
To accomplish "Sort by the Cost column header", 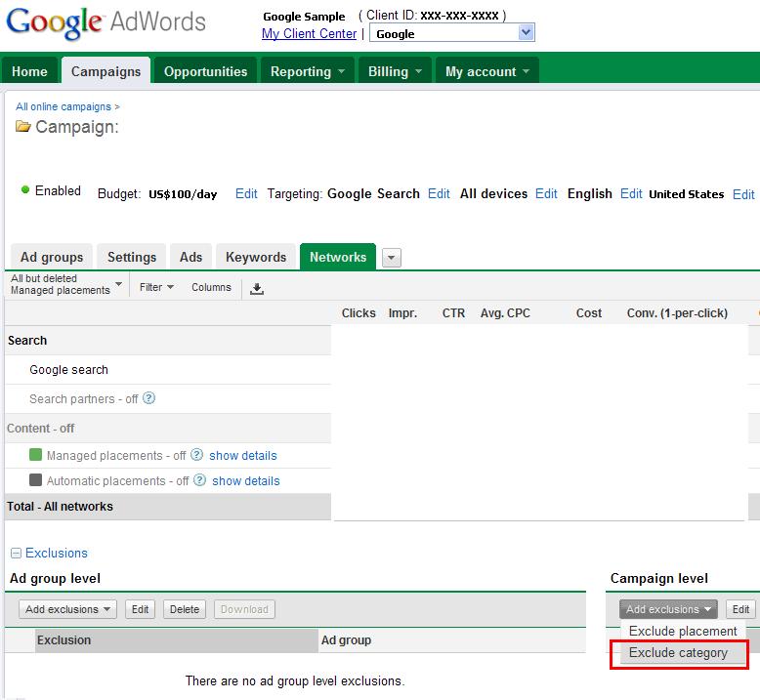I will (589, 313).
